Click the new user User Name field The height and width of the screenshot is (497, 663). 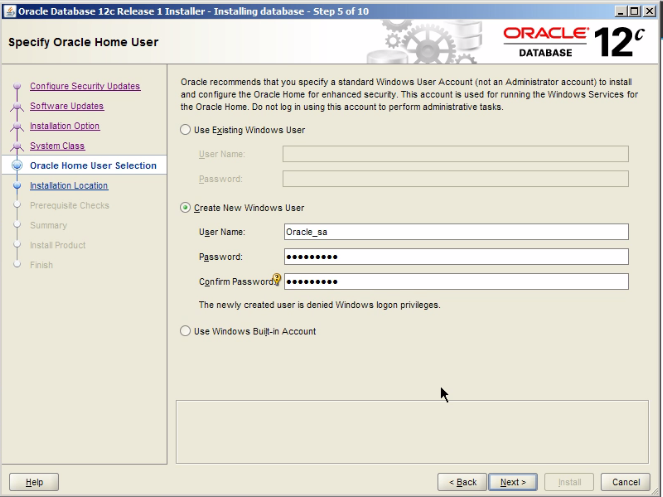456,232
